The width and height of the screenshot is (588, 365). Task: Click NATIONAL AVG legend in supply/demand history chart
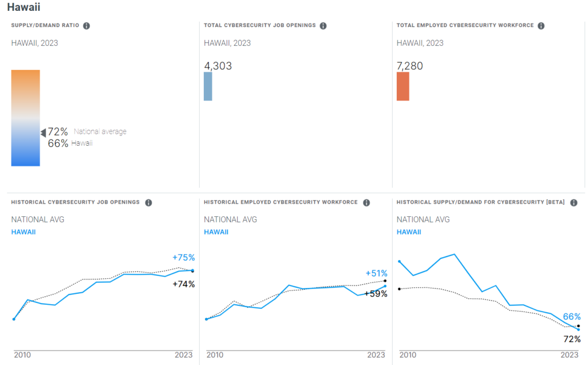423,220
